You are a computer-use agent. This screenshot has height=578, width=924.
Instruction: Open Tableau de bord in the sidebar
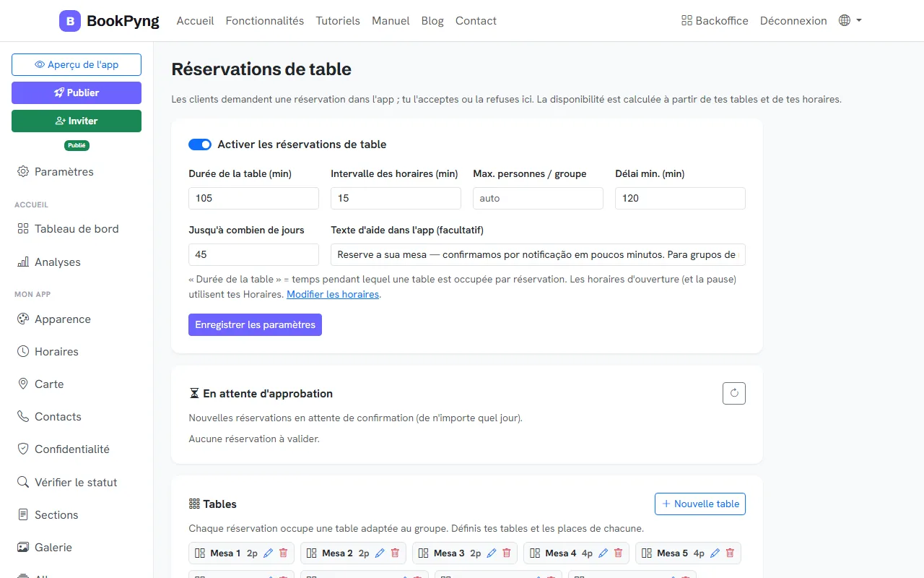(77, 229)
